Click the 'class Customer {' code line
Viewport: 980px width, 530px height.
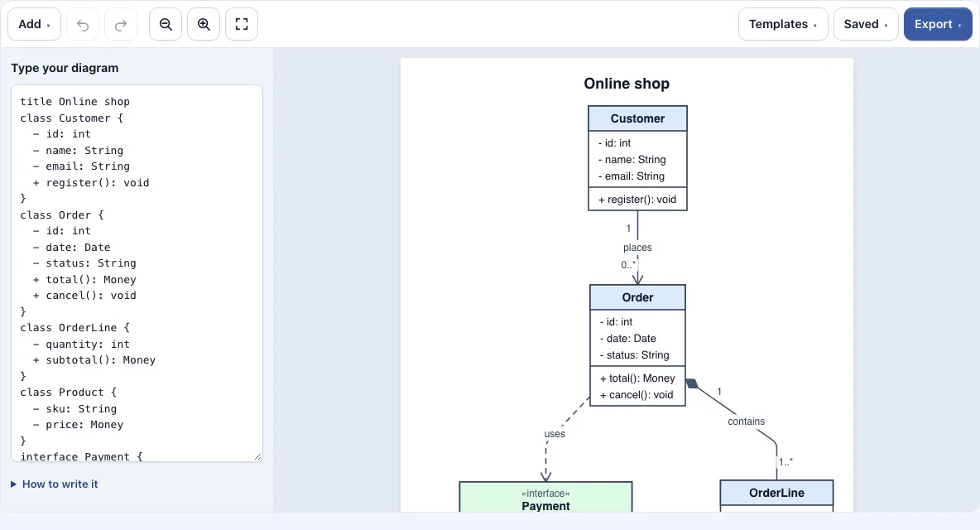72,118
